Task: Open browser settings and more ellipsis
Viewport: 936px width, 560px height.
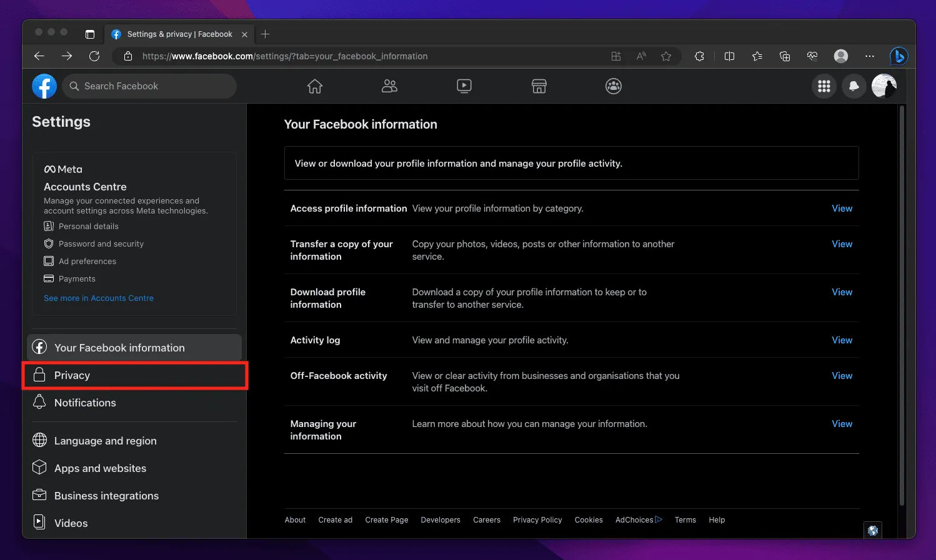Action: pyautogui.click(x=870, y=56)
